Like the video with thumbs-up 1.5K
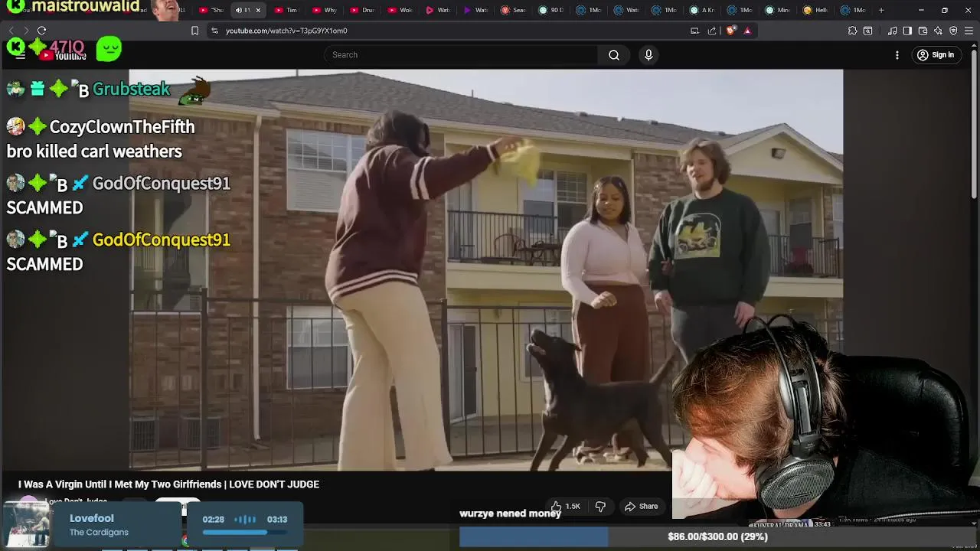Image resolution: width=980 pixels, height=551 pixels. (x=566, y=506)
